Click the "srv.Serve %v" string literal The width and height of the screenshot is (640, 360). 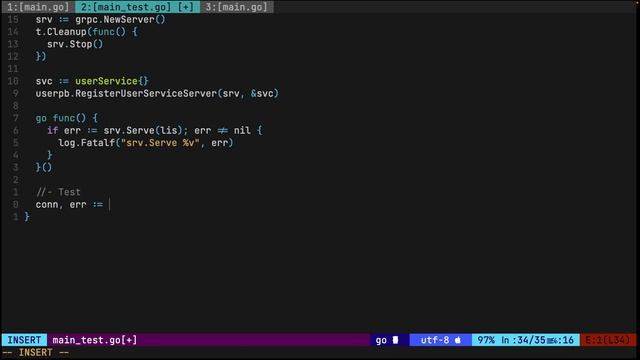(160, 143)
